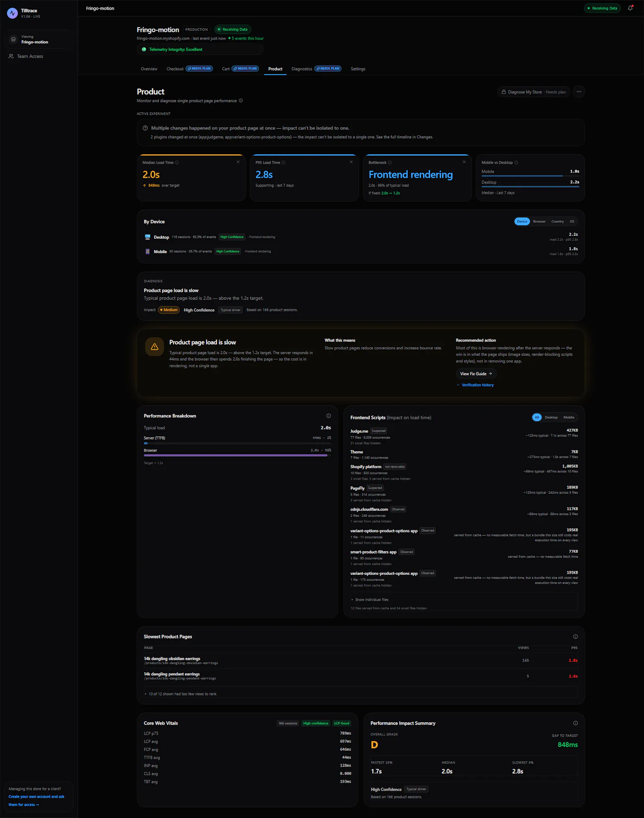Select All filter in Frontend Scripts

pyautogui.click(x=537, y=417)
